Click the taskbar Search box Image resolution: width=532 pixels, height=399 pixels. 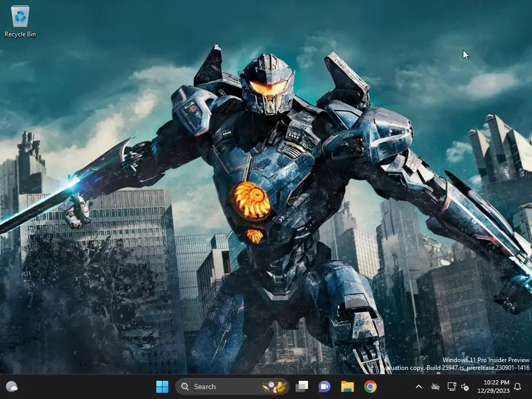tap(232, 387)
